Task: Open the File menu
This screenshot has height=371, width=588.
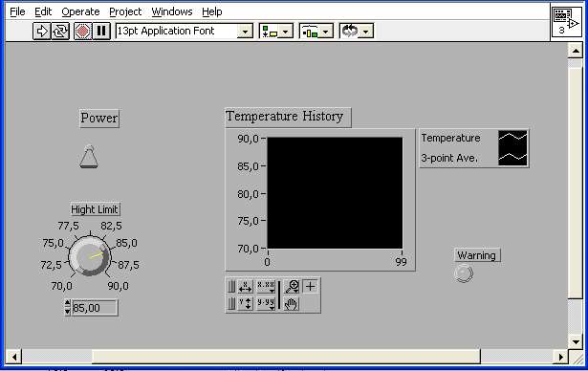Action: coord(17,12)
